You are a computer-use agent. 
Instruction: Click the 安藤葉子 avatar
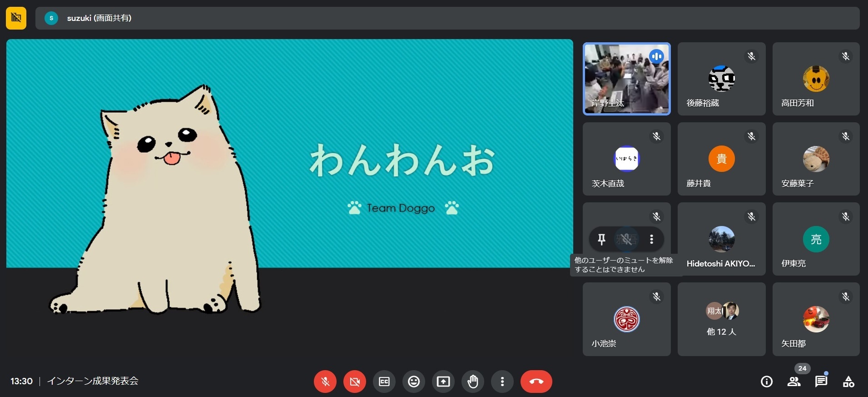(816, 159)
